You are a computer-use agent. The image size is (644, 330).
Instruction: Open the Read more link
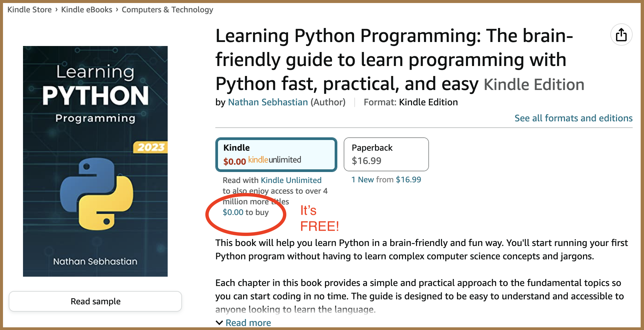(x=248, y=323)
